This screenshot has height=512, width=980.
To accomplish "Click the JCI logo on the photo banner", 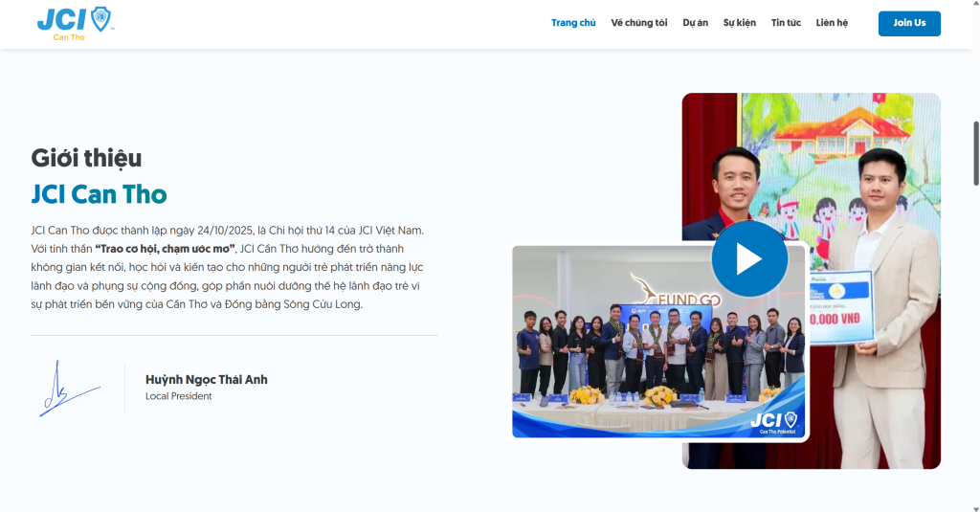I will [x=773, y=420].
